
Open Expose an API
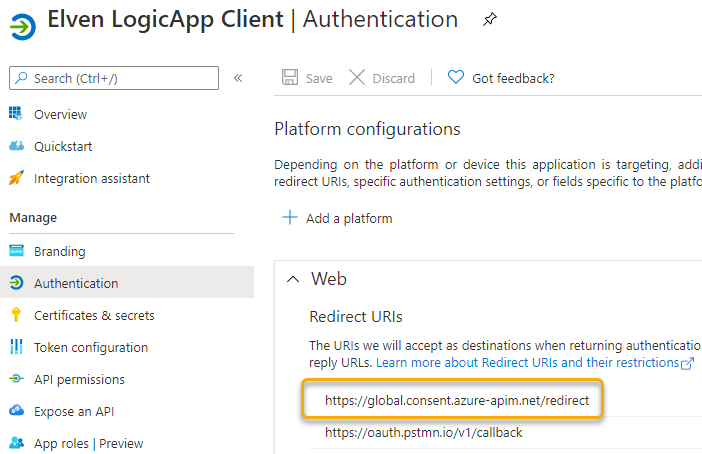[74, 411]
